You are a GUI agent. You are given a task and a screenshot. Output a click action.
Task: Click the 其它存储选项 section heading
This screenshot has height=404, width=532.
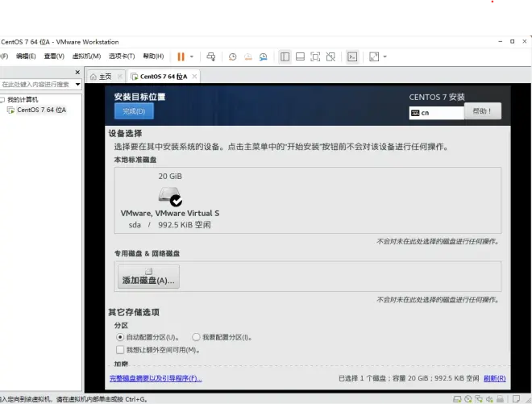(x=134, y=312)
